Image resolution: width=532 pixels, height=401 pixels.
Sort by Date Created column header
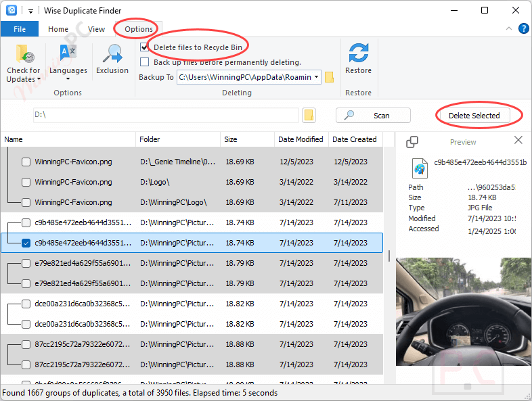[355, 139]
